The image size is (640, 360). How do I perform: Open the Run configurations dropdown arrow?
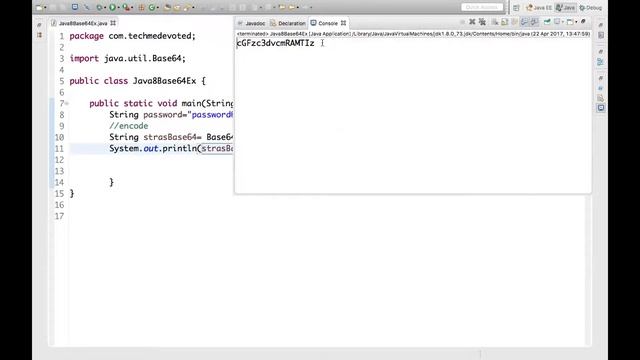[x=118, y=8]
